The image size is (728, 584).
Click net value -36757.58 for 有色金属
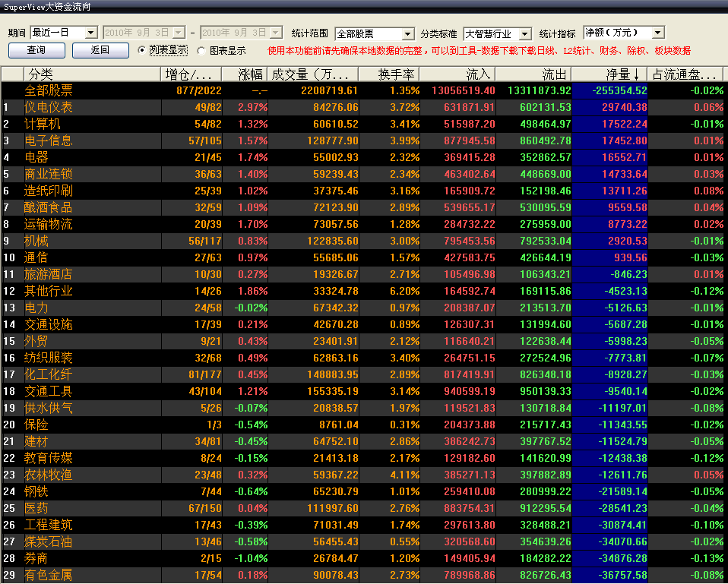(622, 575)
